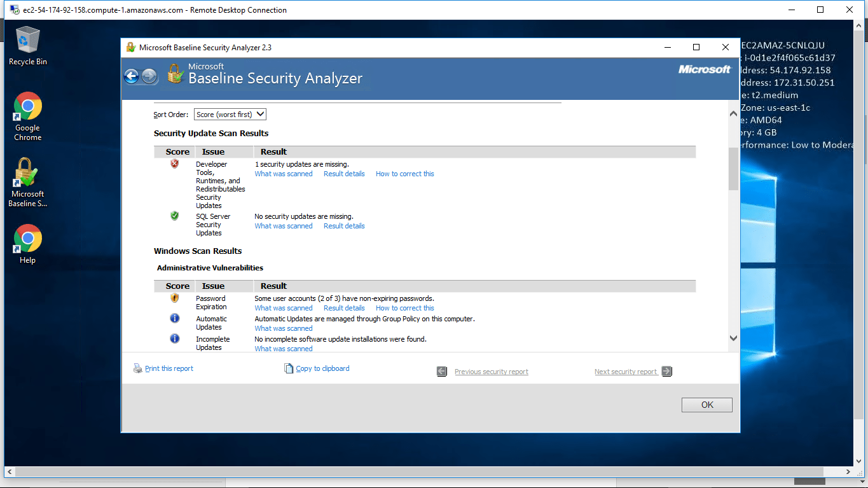Click Previous security report link text
Viewport: 868px width, 488px height.
[x=491, y=371]
